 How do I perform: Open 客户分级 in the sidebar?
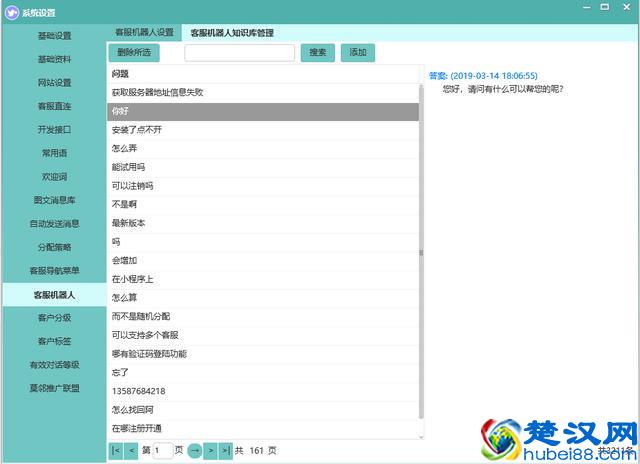pyautogui.click(x=54, y=318)
